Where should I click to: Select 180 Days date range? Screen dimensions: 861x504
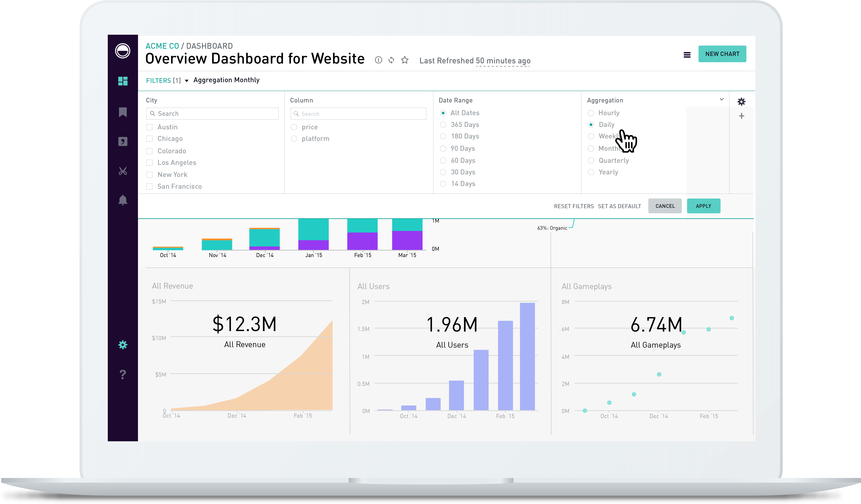click(443, 136)
